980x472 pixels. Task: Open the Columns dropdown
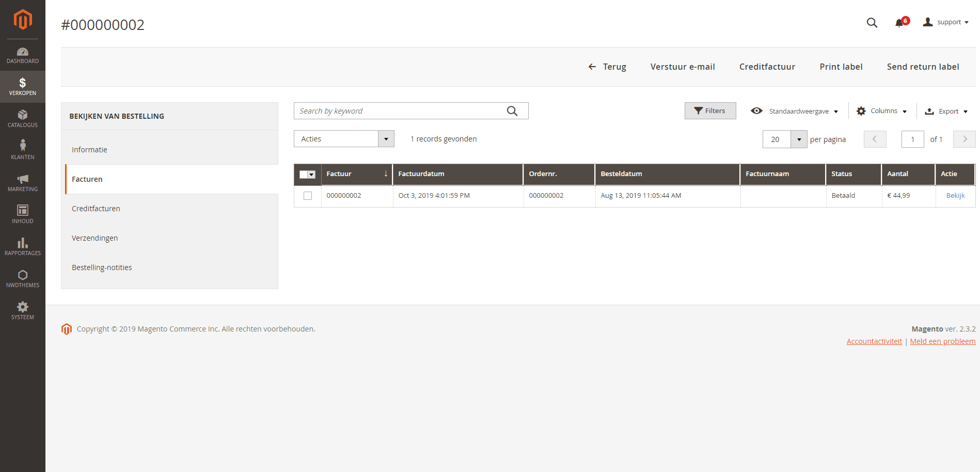click(881, 111)
